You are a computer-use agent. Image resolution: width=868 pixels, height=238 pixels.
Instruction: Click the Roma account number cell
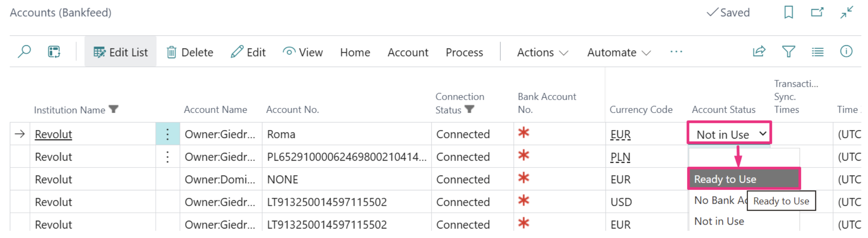click(347, 134)
